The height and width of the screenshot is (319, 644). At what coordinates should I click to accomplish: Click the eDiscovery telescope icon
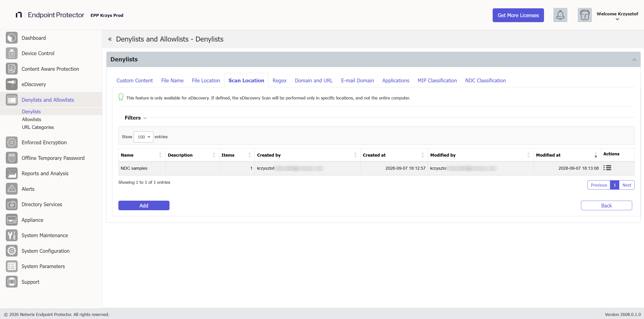[x=12, y=84]
